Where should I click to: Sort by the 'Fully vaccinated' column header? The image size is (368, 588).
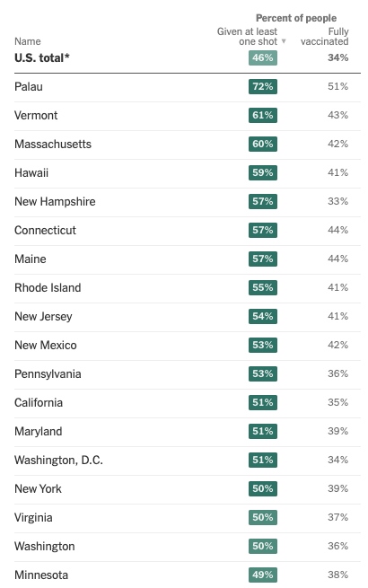pos(325,37)
